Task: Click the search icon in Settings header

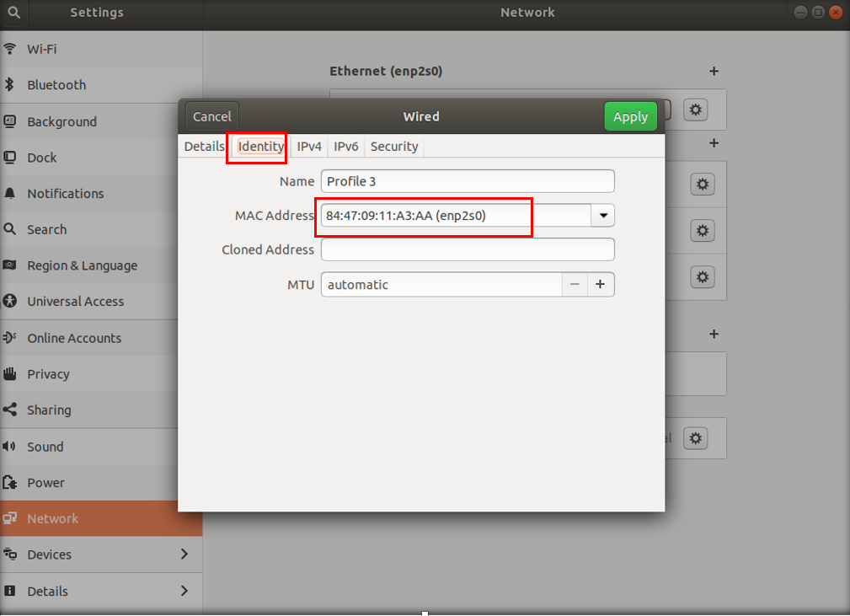Action: (x=13, y=13)
